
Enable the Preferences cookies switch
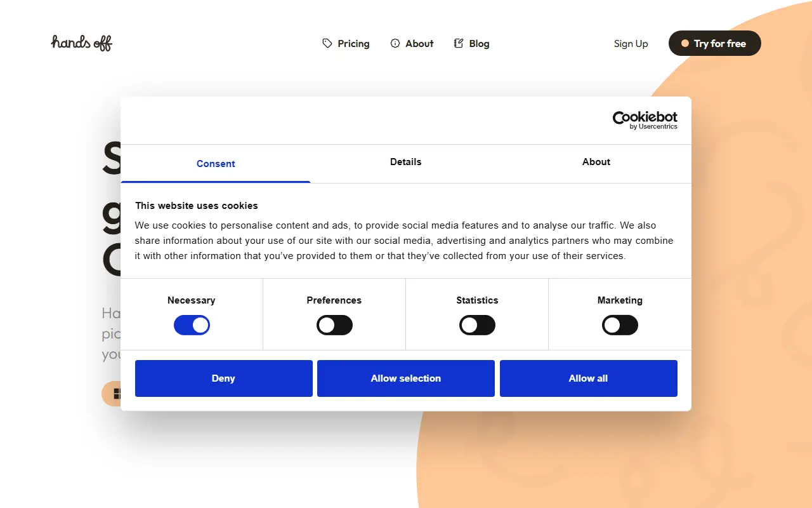334,325
